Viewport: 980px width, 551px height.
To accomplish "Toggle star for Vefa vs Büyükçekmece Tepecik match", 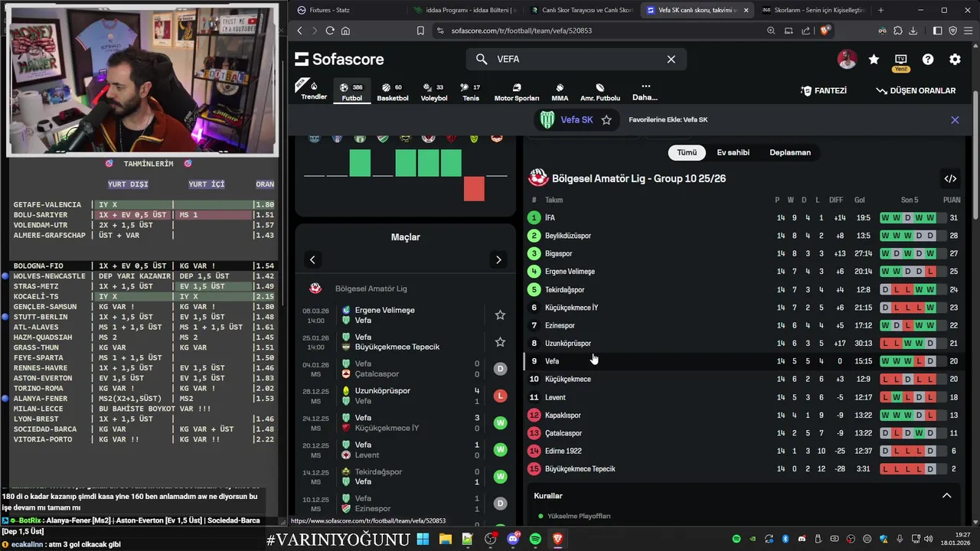I will tap(500, 342).
